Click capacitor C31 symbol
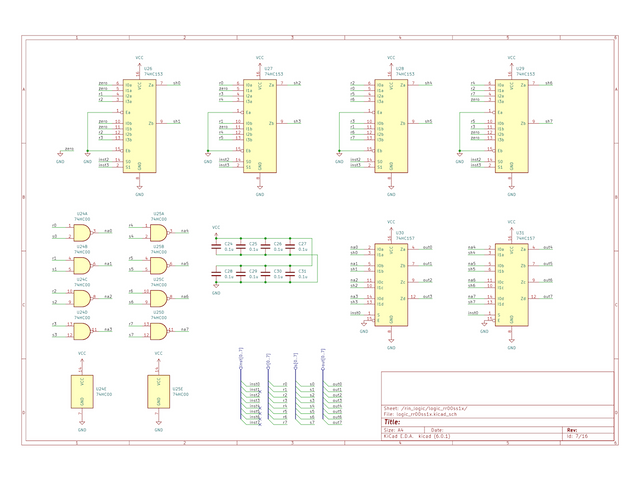Screen dimensions: 640x480 point(290,274)
